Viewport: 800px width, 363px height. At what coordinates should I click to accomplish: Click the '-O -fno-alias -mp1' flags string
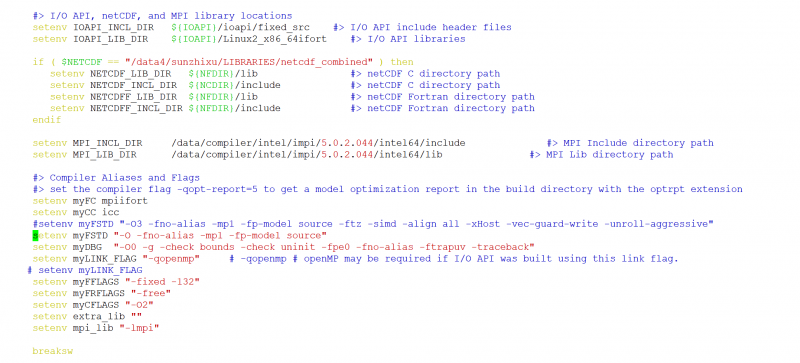click(x=220, y=235)
